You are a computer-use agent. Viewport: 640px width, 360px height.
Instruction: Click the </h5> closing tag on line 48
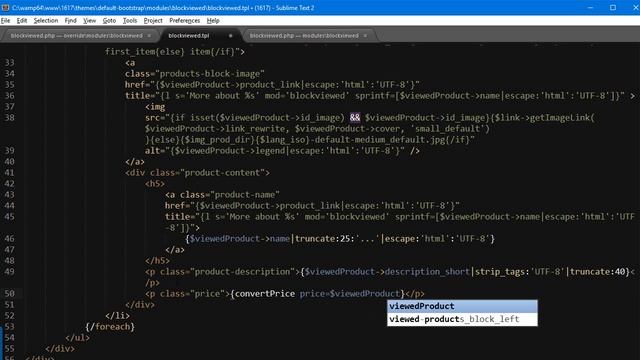click(x=157, y=260)
